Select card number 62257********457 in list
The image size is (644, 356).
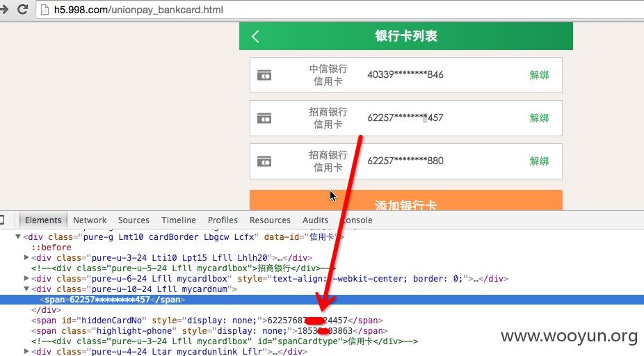[405, 118]
